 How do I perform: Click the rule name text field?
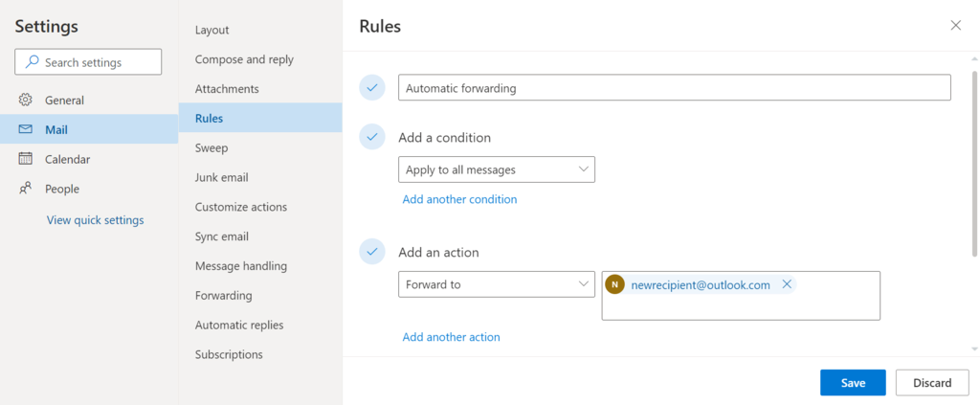(674, 88)
